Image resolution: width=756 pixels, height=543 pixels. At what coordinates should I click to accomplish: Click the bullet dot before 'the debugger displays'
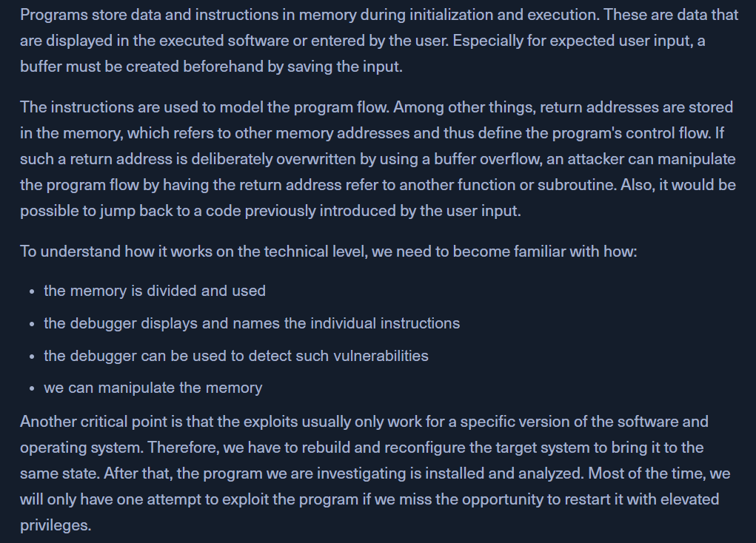pyautogui.click(x=32, y=324)
